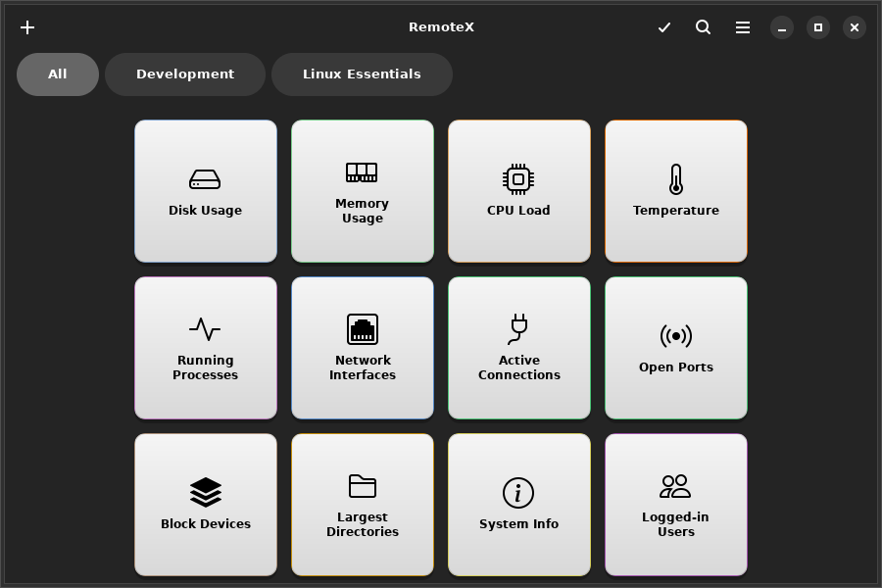Image resolution: width=882 pixels, height=588 pixels.
Task: Show the All category tab
Action: pos(58,74)
